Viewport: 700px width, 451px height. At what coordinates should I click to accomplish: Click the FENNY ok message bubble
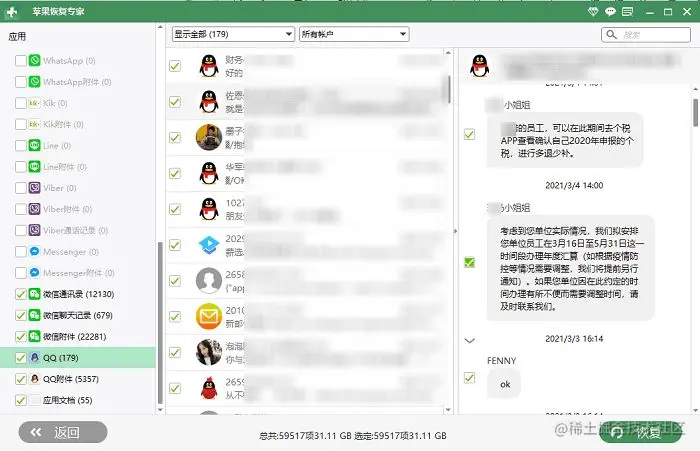pos(504,384)
